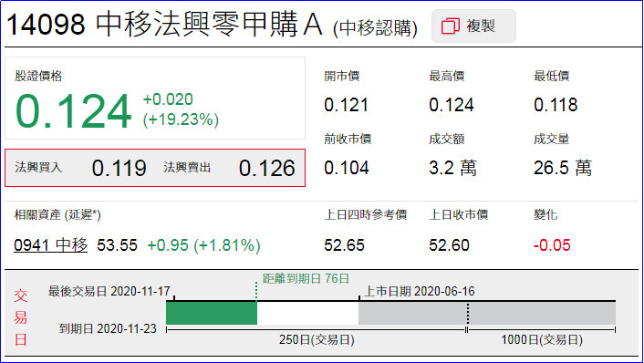The height and width of the screenshot is (363, 644).
Task: Click the grey elapsed section of the timeline
Action: point(487,314)
